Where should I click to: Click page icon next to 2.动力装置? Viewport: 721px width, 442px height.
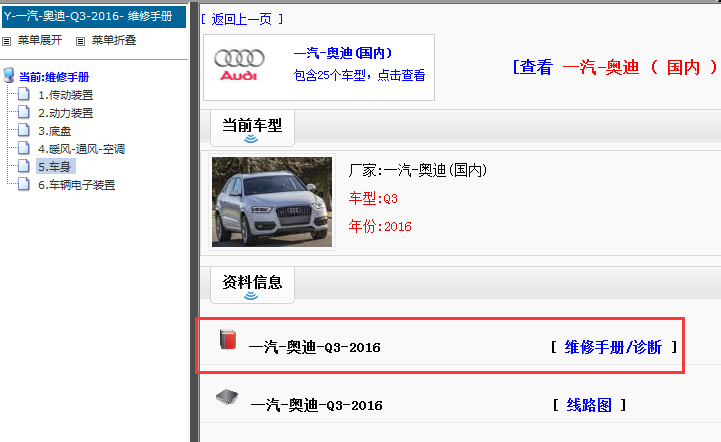click(24, 112)
